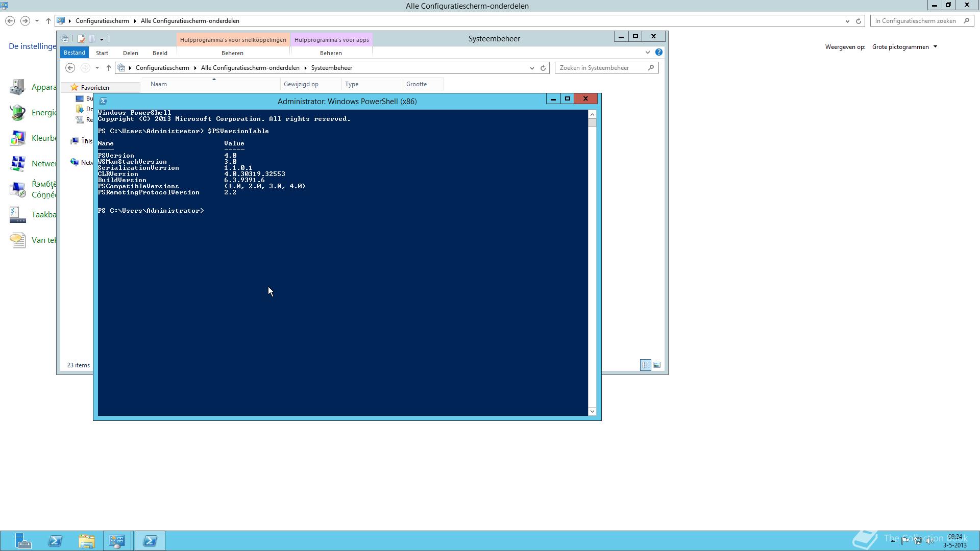Select Configuratiescherm in the top address bar
Image resolution: width=980 pixels, height=551 pixels.
click(x=102, y=21)
